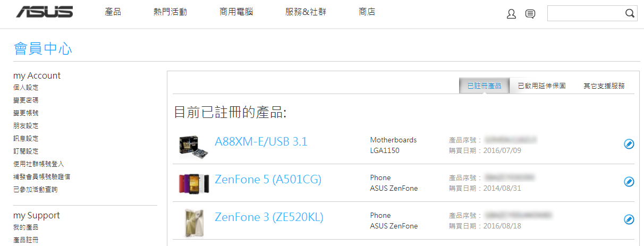Click the search input field

(x=584, y=14)
